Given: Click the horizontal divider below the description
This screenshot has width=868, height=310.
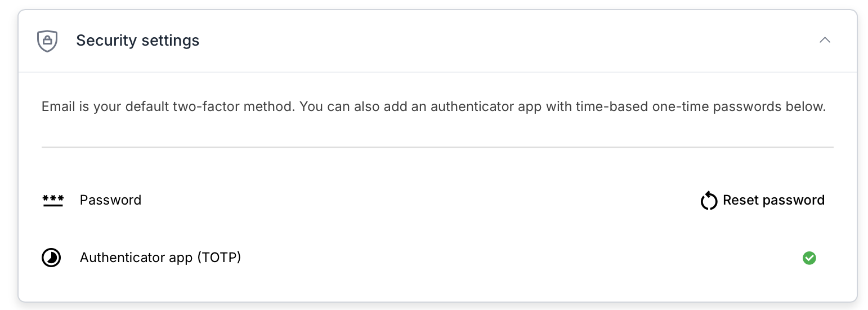Looking at the screenshot, I should pyautogui.click(x=437, y=148).
